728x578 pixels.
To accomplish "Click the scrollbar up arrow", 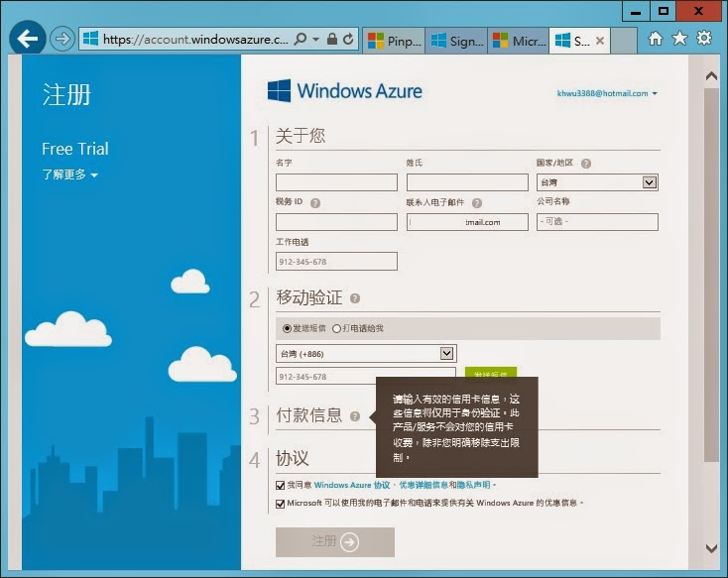I will [711, 76].
